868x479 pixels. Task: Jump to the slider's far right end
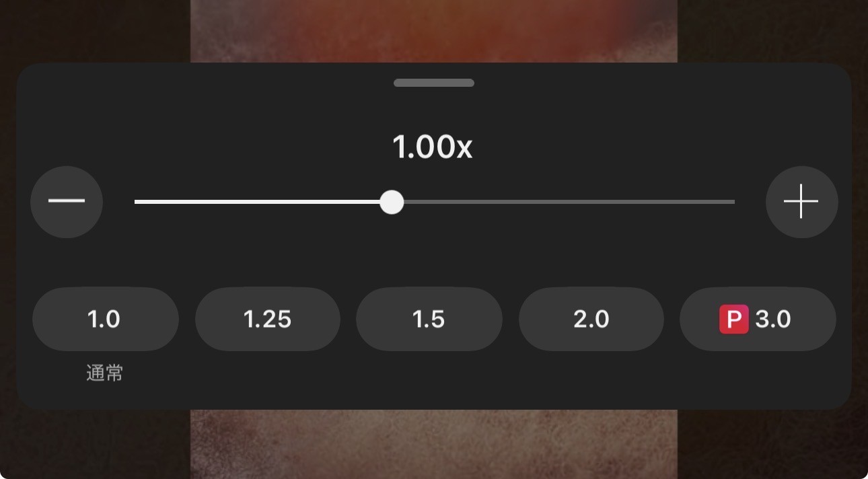coord(733,202)
